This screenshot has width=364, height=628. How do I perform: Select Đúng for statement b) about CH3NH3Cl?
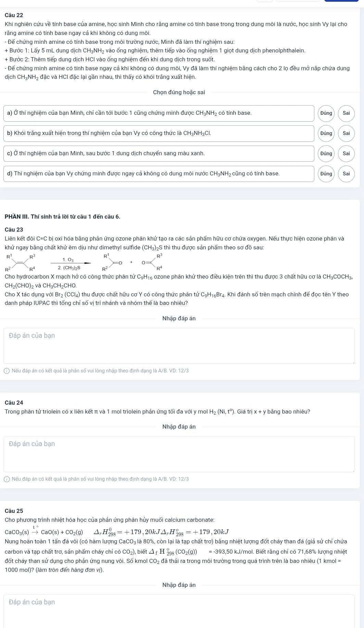(326, 133)
